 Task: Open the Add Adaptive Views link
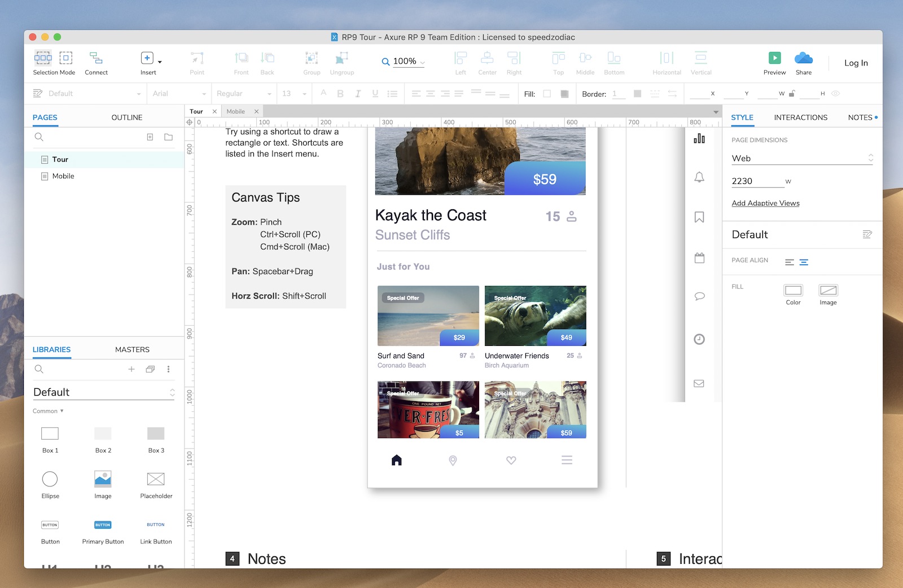[x=765, y=203]
